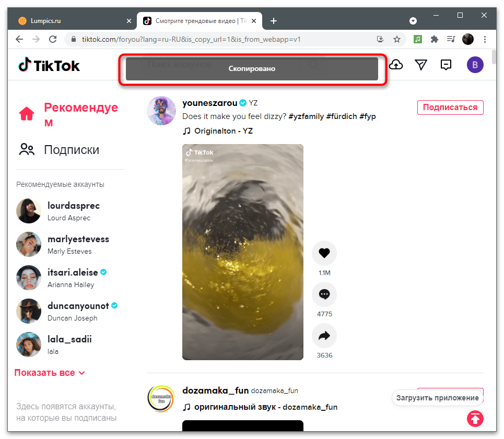
Task: Click the Загрузить приложение button
Action: tap(438, 398)
